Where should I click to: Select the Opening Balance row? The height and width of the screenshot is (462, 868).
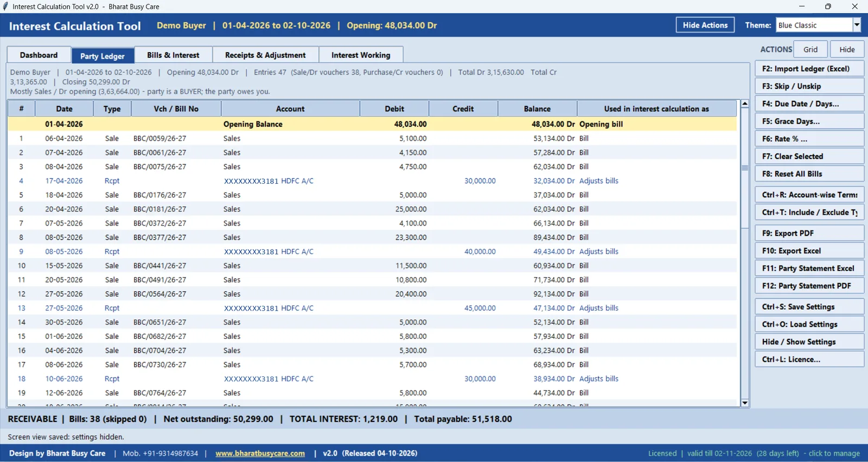pos(373,124)
